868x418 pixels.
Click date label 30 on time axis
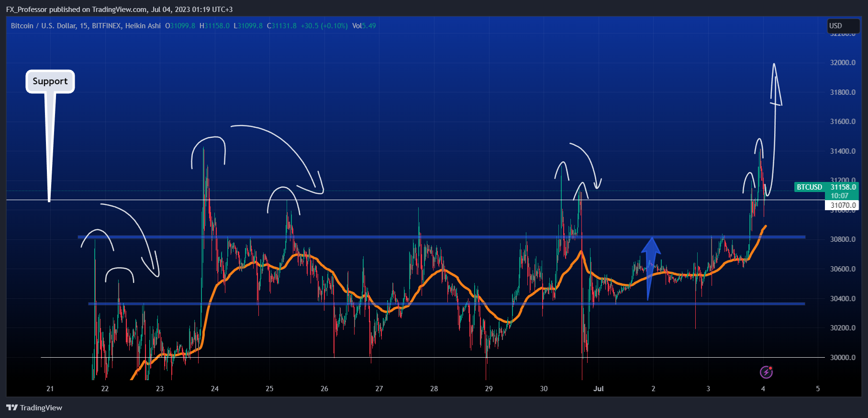pos(544,389)
